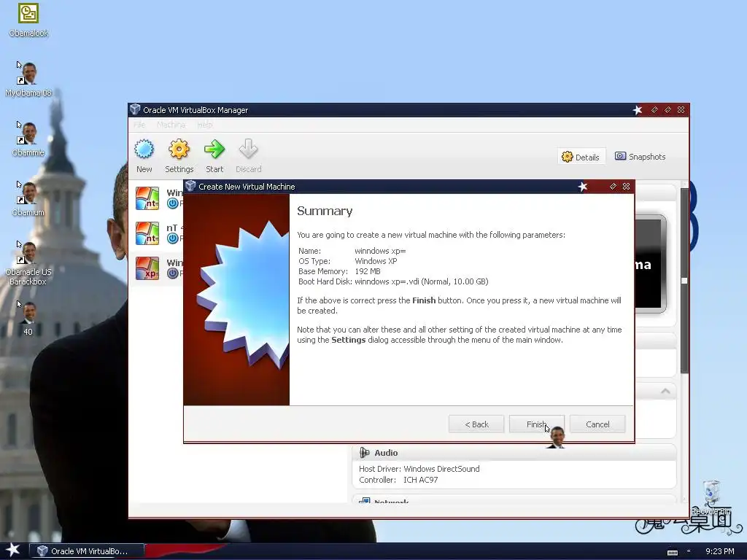The height and width of the screenshot is (560, 747).
Task: Select the first NT virtual machine icon in the list
Action: 147,198
